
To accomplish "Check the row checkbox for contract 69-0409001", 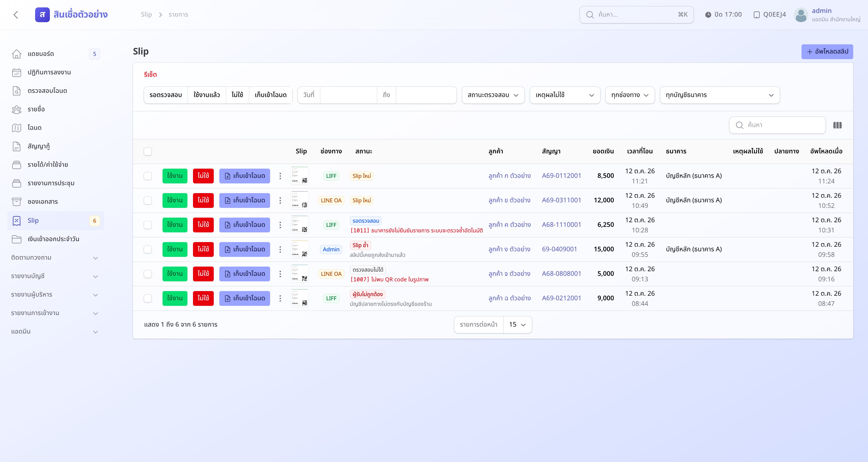I will click(148, 249).
